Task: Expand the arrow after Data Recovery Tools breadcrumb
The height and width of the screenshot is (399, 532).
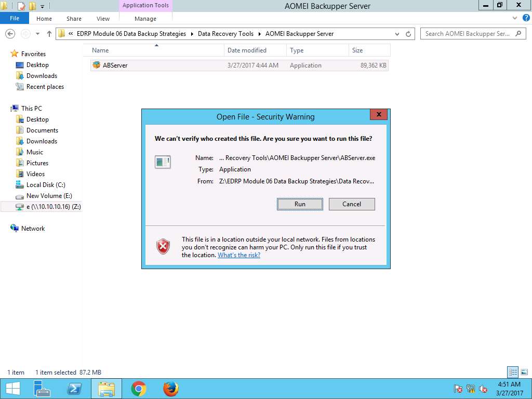Action: pos(260,34)
